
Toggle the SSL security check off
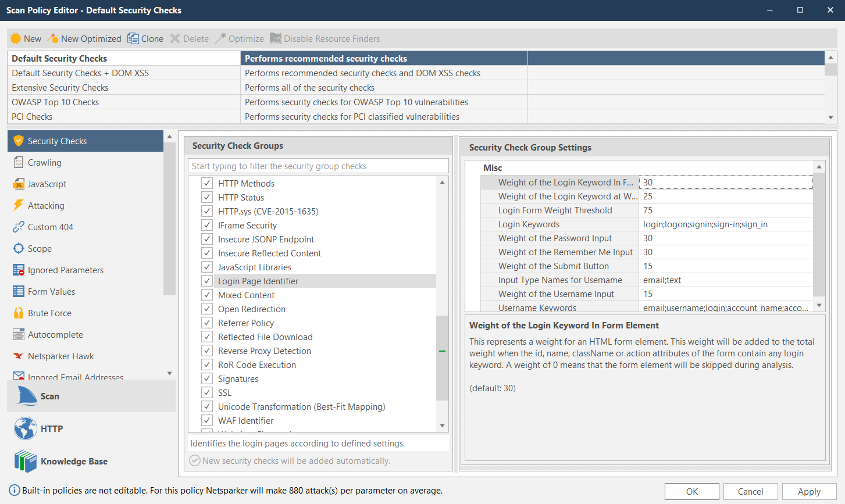click(207, 392)
